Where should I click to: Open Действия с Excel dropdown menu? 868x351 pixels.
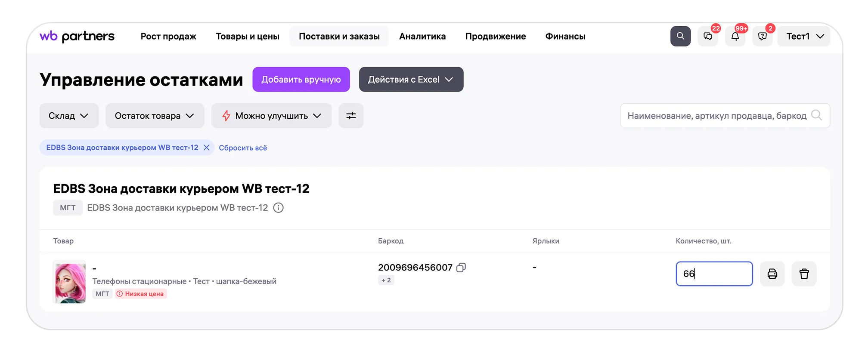[x=411, y=80]
